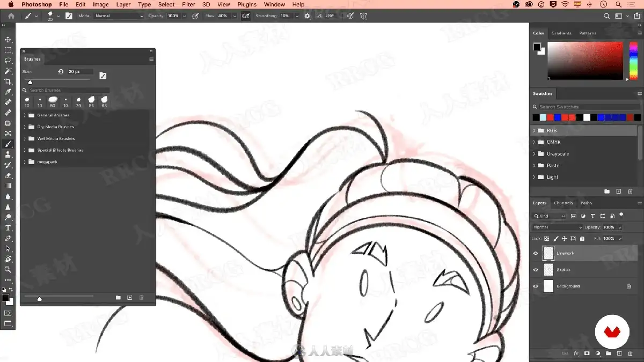Select the Pen tool
644x362 pixels.
click(8, 238)
